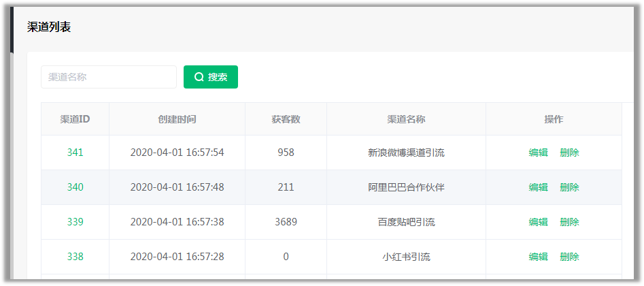Edit the 小红书引流 channel
The image size is (644, 286).
click(539, 257)
